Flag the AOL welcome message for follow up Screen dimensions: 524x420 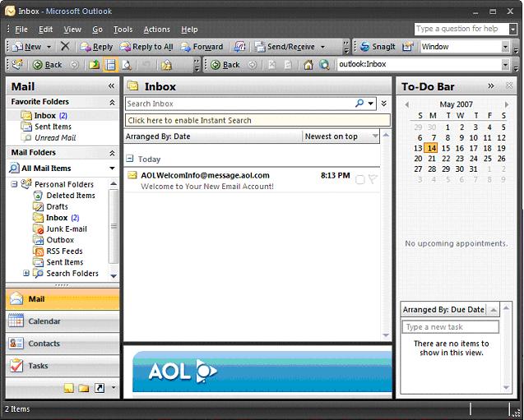tap(373, 179)
